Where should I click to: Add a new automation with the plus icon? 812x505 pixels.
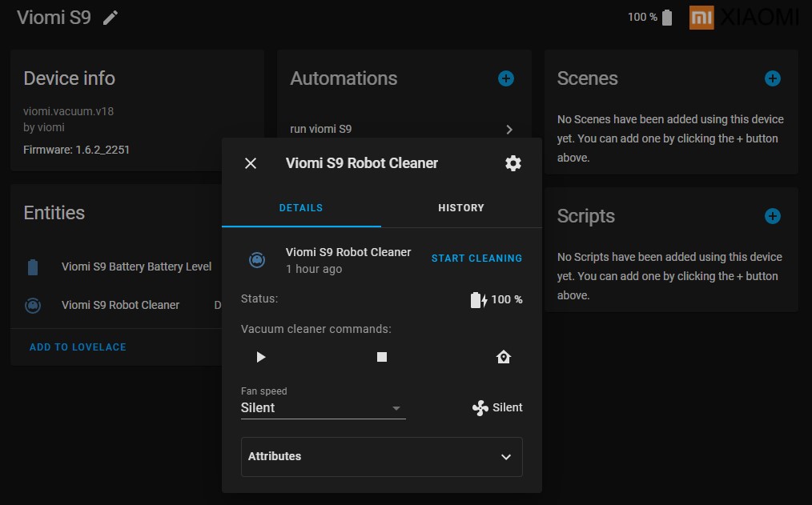pyautogui.click(x=506, y=78)
